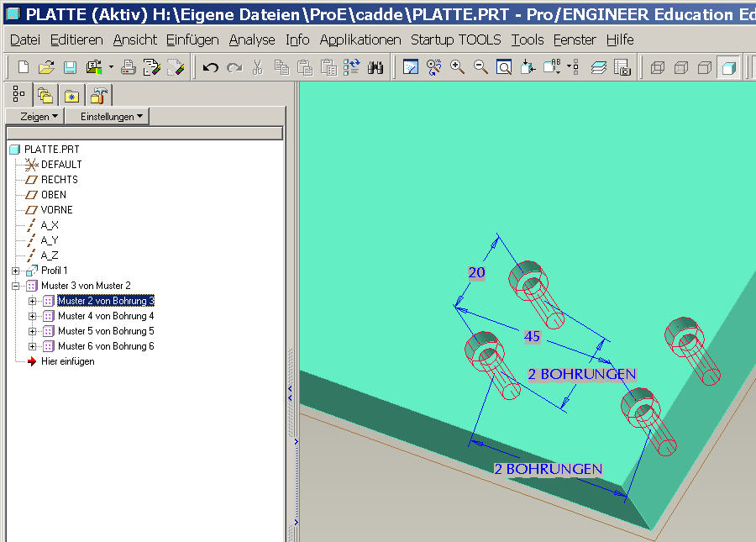Select the folder browser navigator tab
This screenshot has height=542, width=756.
pyautogui.click(x=45, y=96)
